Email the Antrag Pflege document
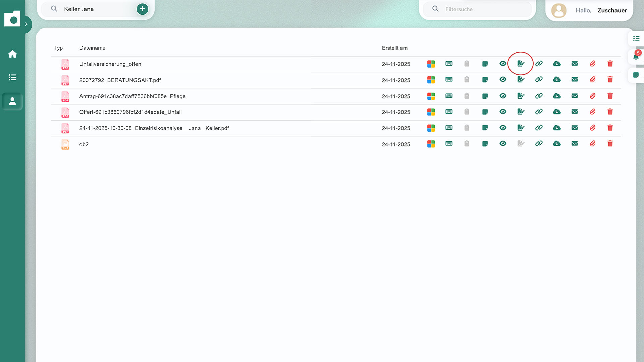This screenshot has height=362, width=644. click(x=575, y=96)
